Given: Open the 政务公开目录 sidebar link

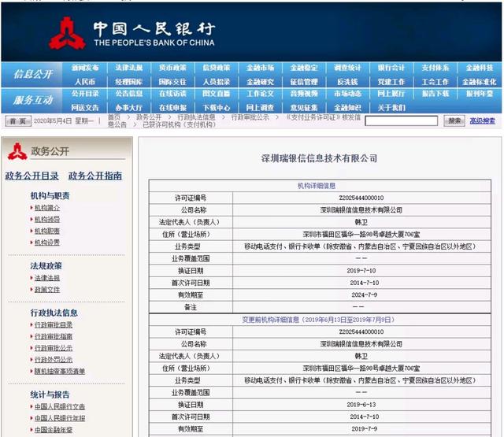Looking at the screenshot, I should (31, 176).
